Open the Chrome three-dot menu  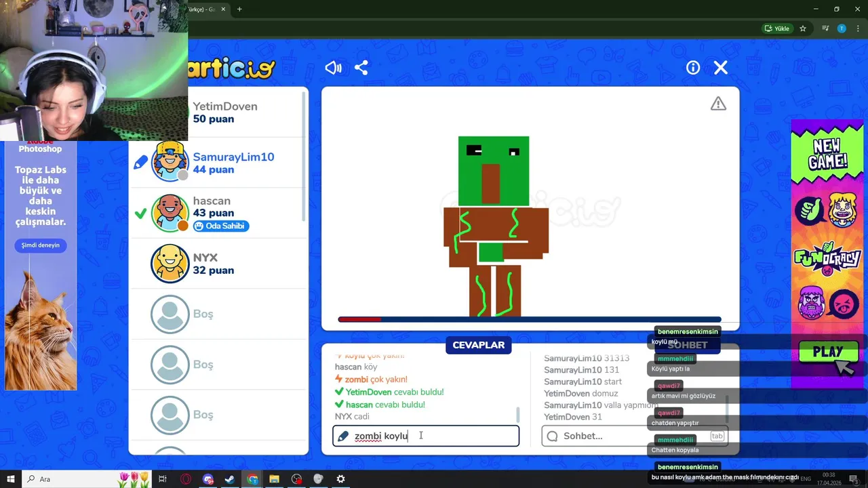(858, 28)
